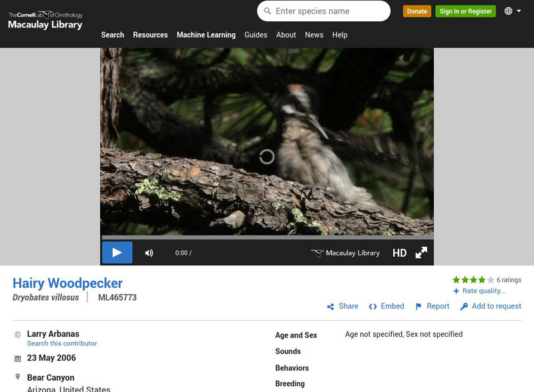Click the Bear Canyon location text
This screenshot has height=392, width=534.
51,378
